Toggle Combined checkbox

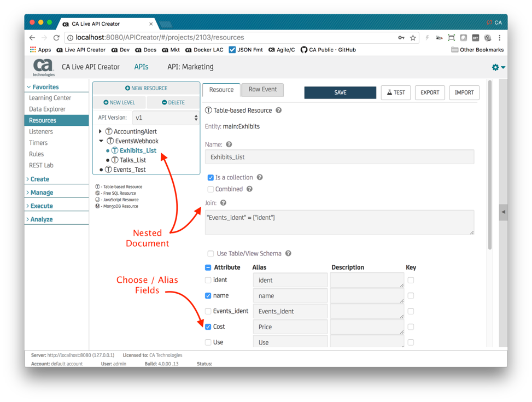pyautogui.click(x=211, y=189)
